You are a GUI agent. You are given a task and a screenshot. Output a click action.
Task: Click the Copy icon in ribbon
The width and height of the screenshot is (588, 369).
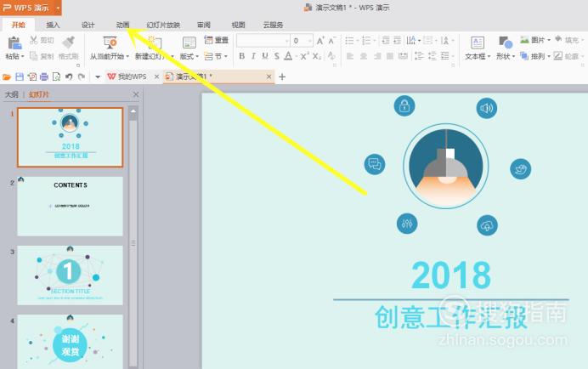34,56
